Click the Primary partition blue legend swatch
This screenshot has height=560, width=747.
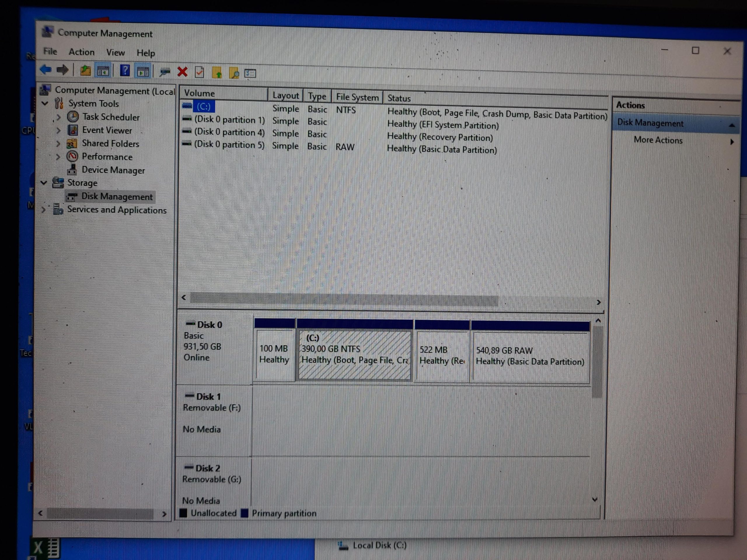tap(245, 513)
